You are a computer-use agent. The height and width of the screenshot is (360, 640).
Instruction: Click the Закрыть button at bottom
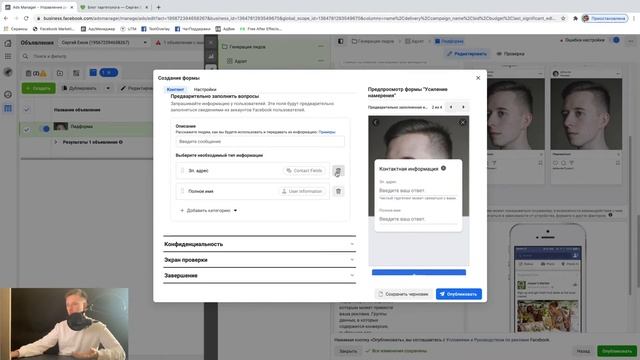tap(348, 351)
